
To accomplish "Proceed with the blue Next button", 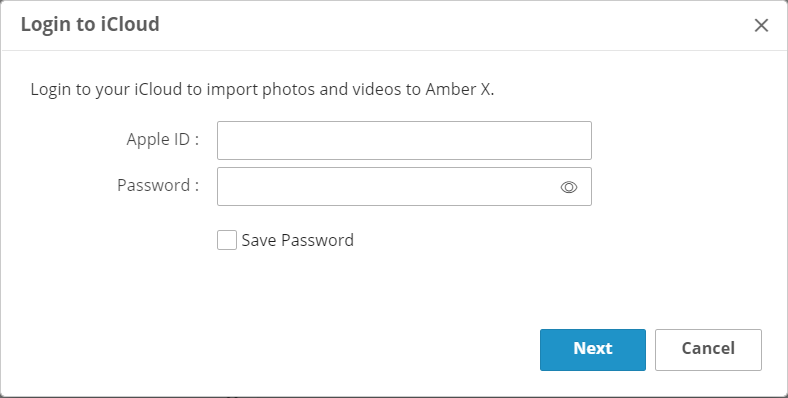I will [593, 350].
